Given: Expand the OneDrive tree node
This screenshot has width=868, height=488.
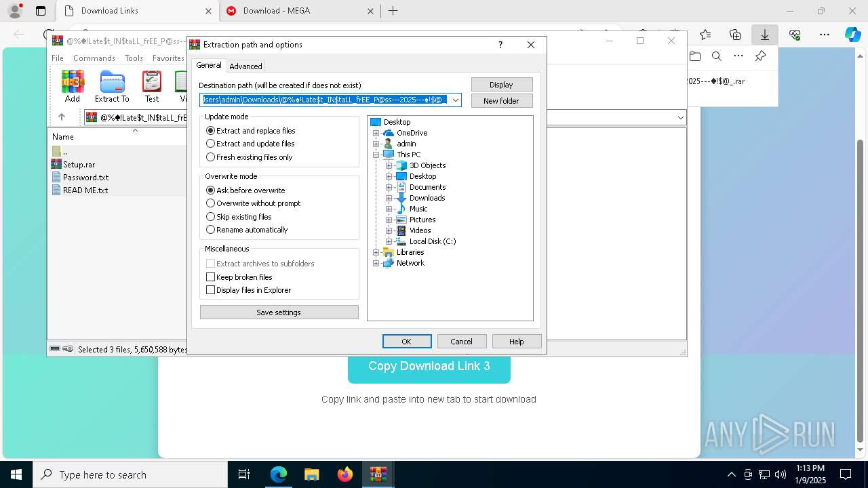Looking at the screenshot, I should (x=376, y=133).
